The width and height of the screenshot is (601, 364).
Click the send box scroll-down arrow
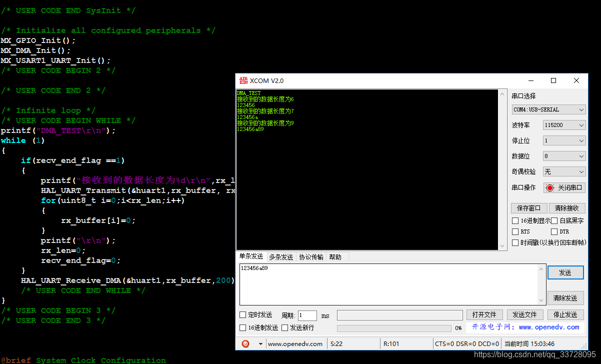pos(541,300)
